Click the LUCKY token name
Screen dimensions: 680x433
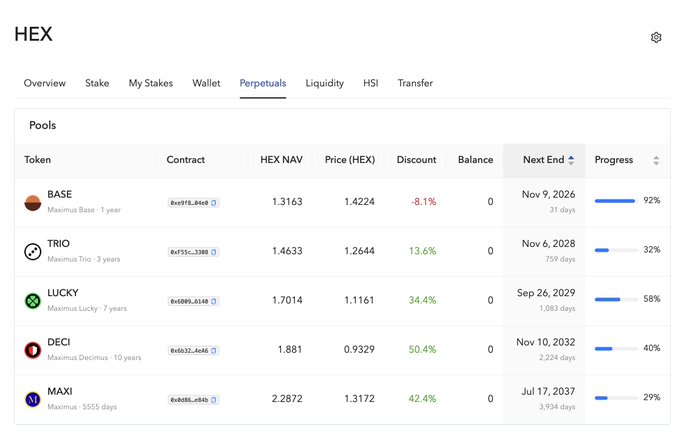(63, 293)
